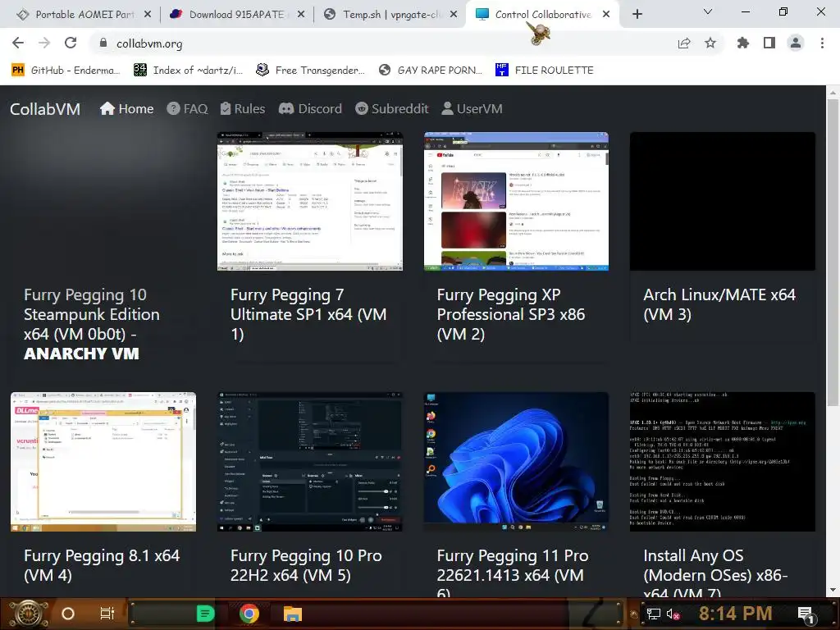The width and height of the screenshot is (840, 630).
Task: Open Chrome's three-dot menu
Action: point(822,43)
